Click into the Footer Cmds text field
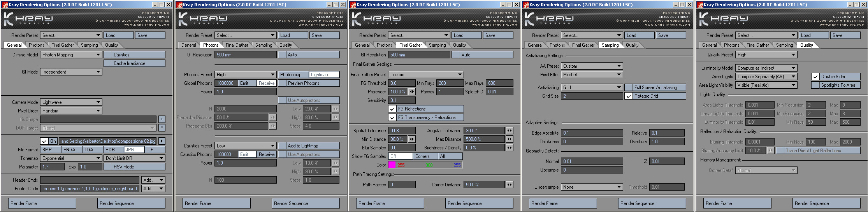 click(90, 189)
